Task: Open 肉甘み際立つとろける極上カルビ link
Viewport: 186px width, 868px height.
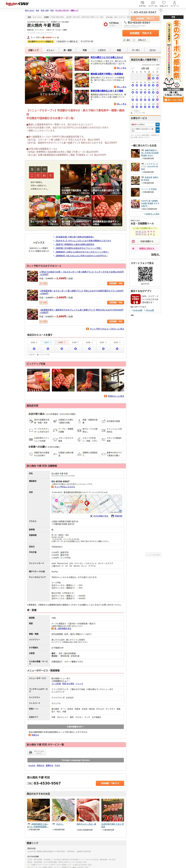Action: (107, 58)
